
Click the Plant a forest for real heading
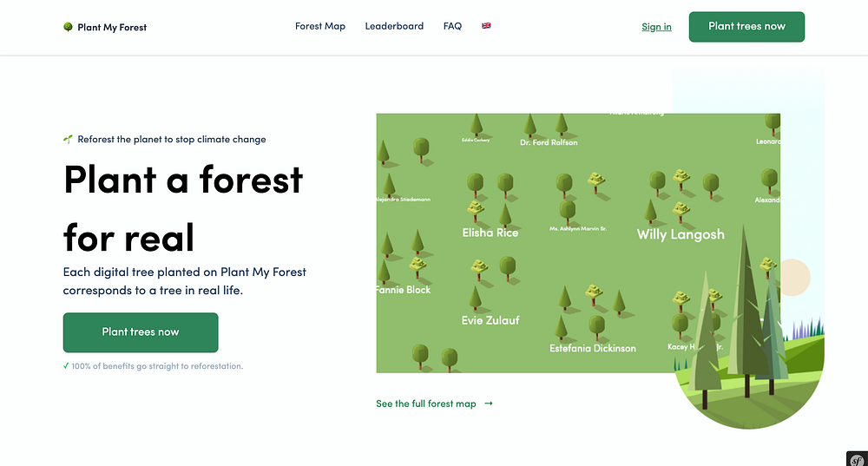[x=183, y=208]
